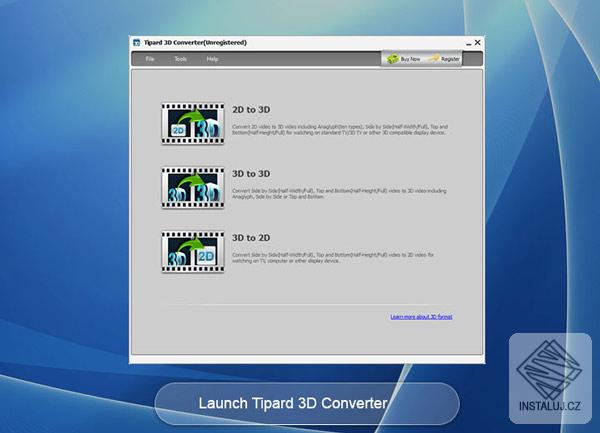
Task: Minimize the Tipard 3D Converter window
Action: (469, 43)
